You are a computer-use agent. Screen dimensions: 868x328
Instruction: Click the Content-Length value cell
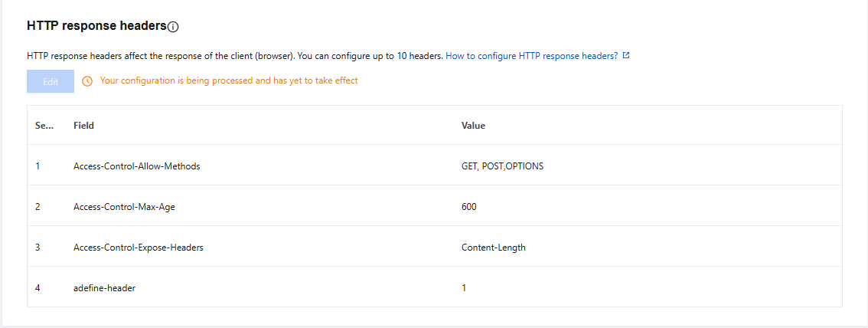[x=493, y=248]
